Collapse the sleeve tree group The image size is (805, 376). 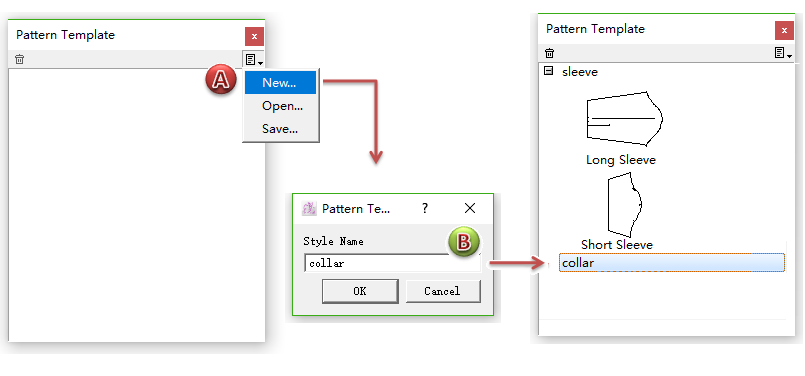click(x=548, y=71)
